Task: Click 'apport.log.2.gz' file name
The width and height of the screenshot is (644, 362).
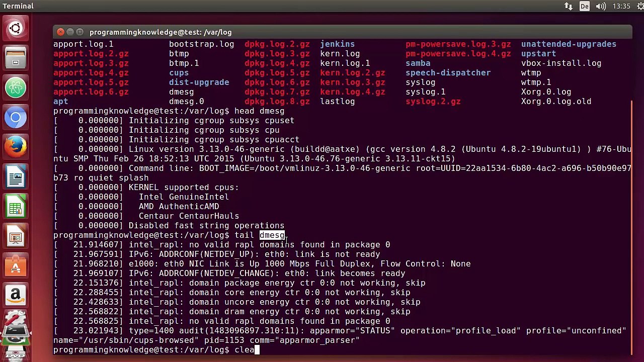Action: (x=91, y=54)
